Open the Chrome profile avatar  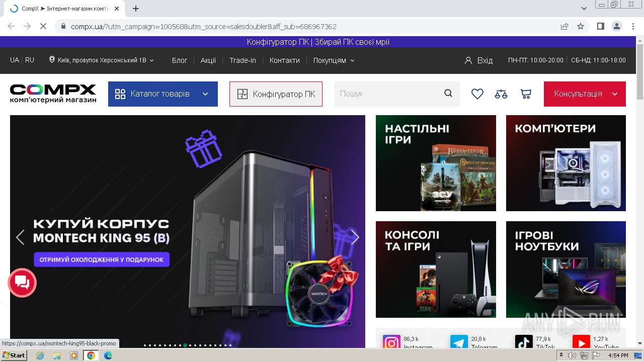pos(616,26)
